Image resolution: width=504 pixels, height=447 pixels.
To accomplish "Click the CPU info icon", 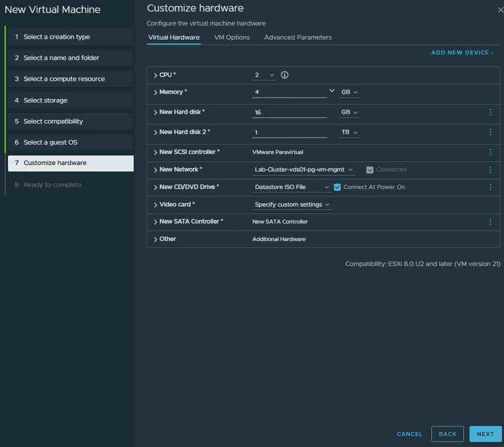I will pyautogui.click(x=285, y=75).
